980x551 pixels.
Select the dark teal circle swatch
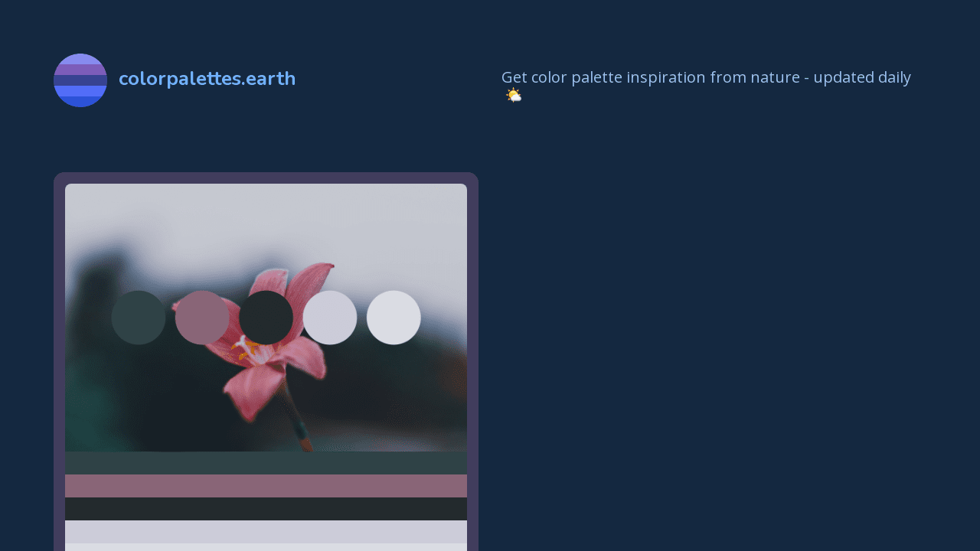139,318
